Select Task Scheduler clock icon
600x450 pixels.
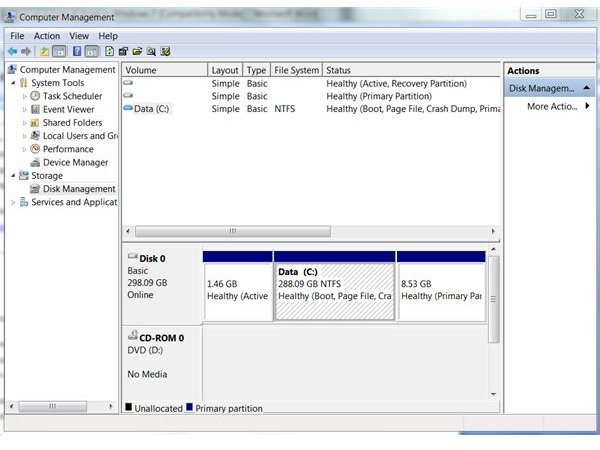(35, 96)
